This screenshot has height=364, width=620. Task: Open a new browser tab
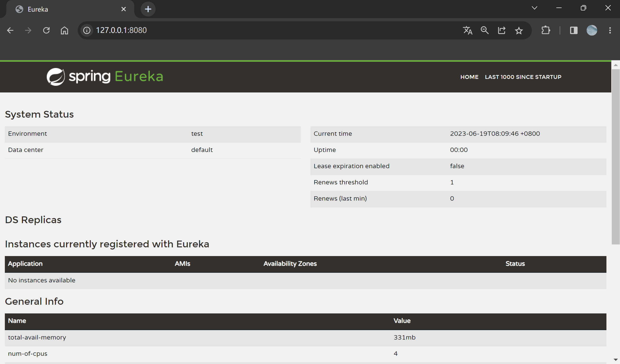(148, 9)
